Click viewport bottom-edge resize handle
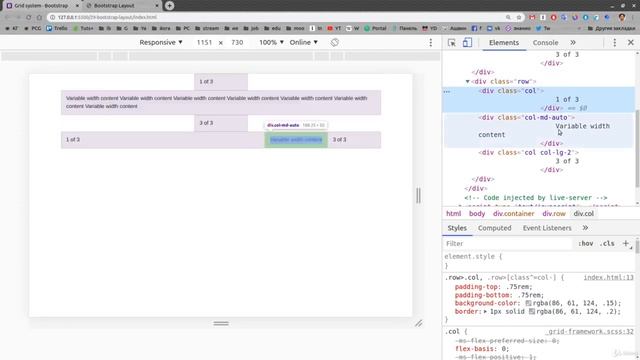The width and height of the screenshot is (640, 360). pyautogui.click(x=221, y=323)
